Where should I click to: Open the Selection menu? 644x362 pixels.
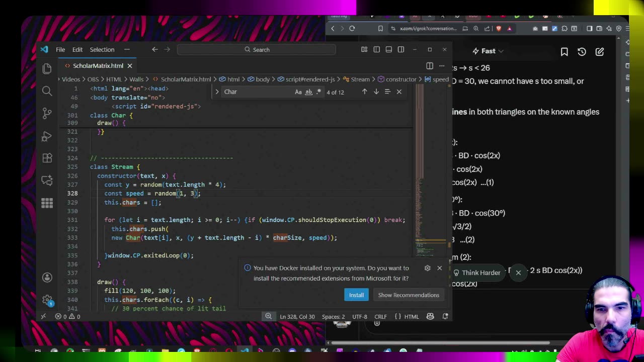tap(102, 49)
